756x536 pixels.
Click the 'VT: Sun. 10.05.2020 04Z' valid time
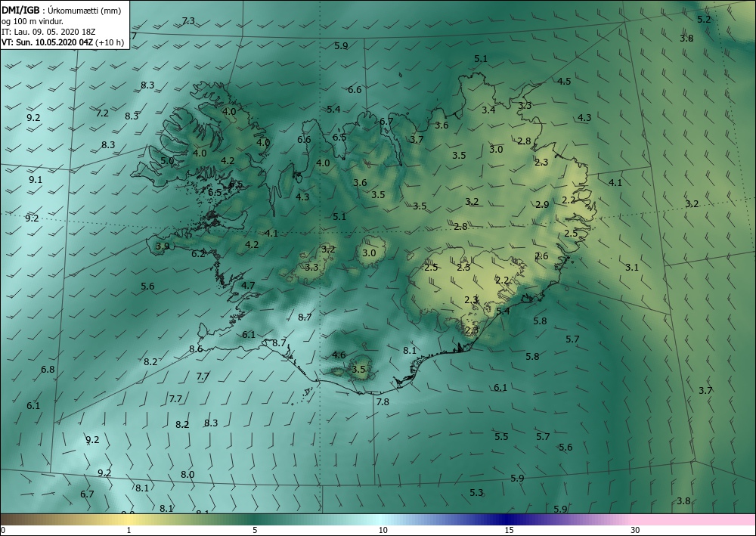coord(47,42)
